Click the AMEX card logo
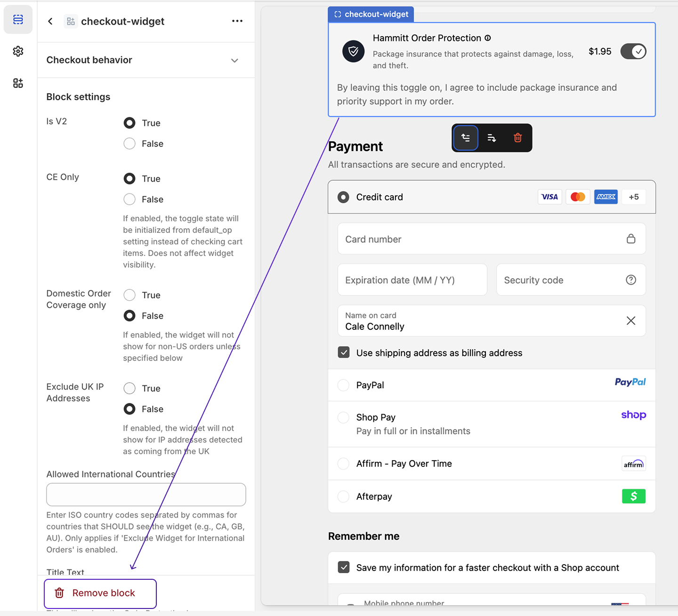Screen dimensions: 678x616 pyautogui.click(x=606, y=197)
